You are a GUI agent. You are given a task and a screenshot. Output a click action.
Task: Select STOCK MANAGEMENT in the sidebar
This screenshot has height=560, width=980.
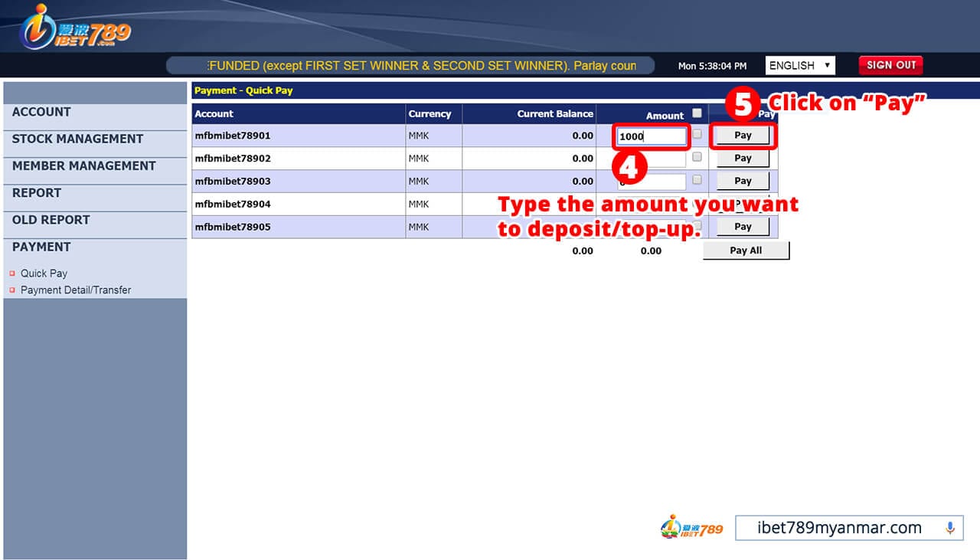point(77,139)
